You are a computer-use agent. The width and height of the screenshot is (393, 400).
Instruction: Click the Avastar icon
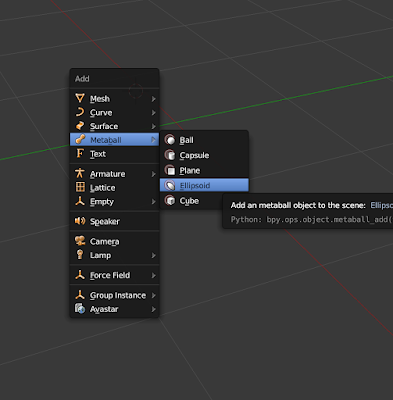[80, 309]
